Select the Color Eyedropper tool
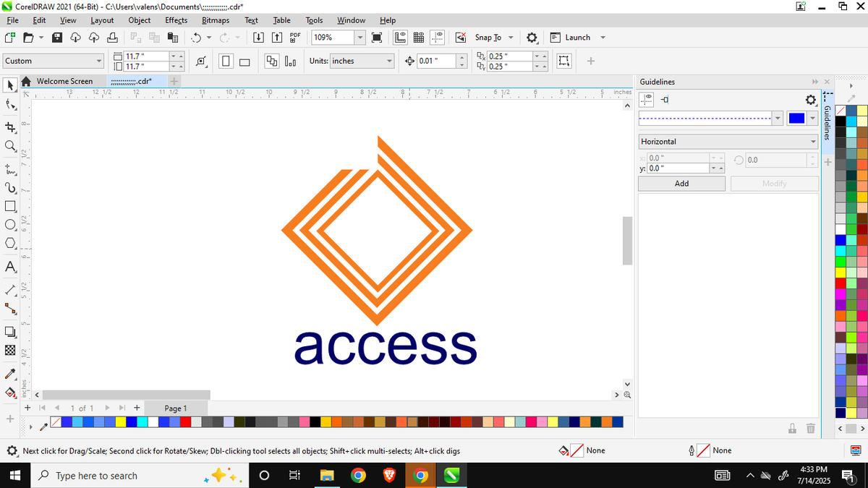The width and height of the screenshot is (868, 488). 10,374
